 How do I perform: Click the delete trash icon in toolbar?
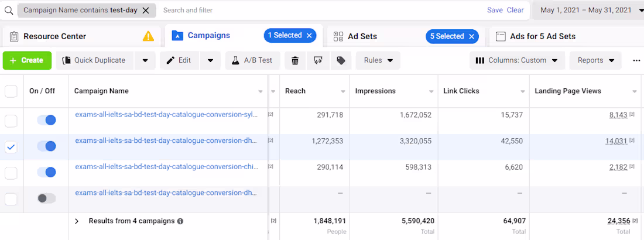click(295, 60)
